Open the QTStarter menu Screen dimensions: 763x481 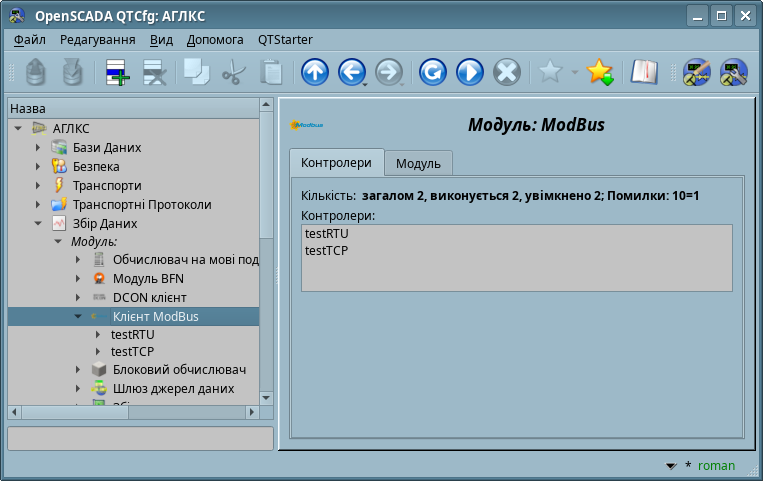pos(285,40)
